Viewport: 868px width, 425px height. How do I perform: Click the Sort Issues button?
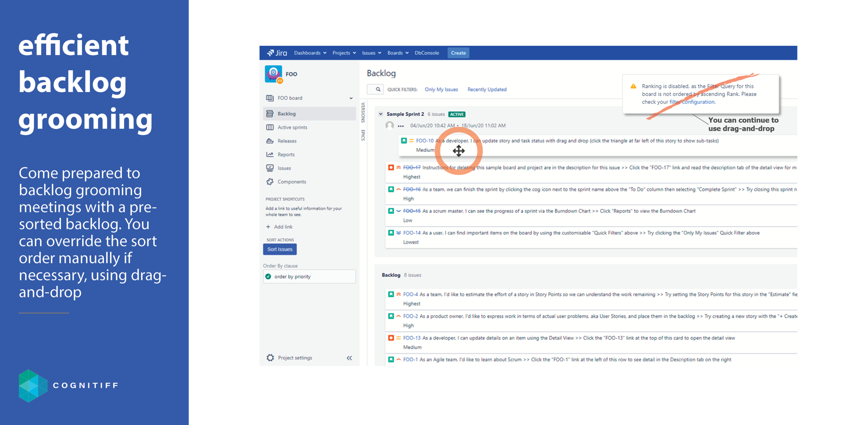point(280,249)
